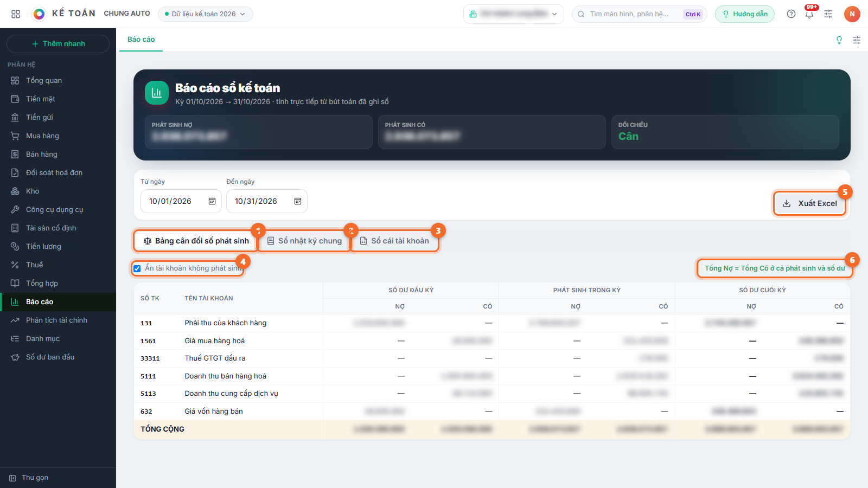Open Tiền mặt module

(x=58, y=99)
